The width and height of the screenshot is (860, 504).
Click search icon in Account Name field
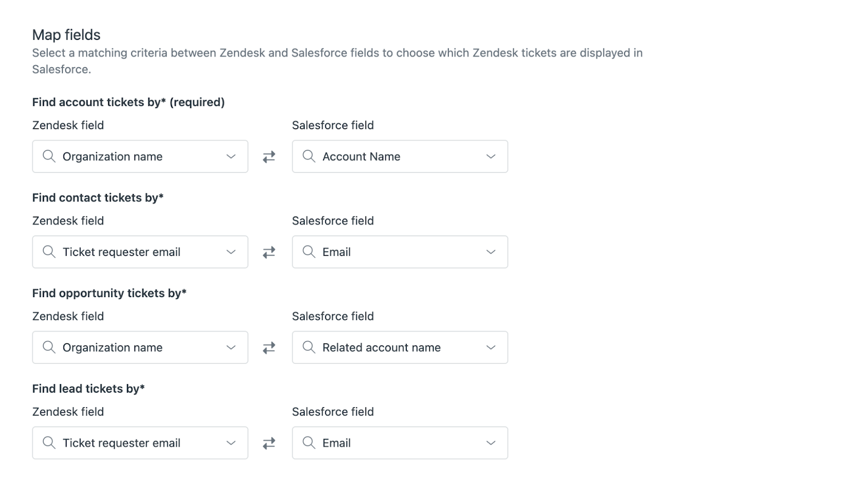(309, 156)
